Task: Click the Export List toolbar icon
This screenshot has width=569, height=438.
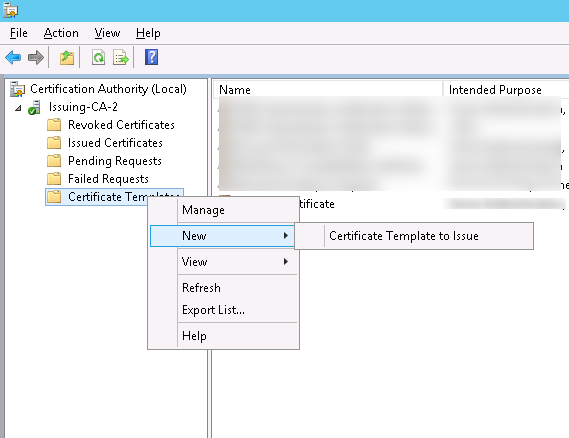Action: point(120,57)
